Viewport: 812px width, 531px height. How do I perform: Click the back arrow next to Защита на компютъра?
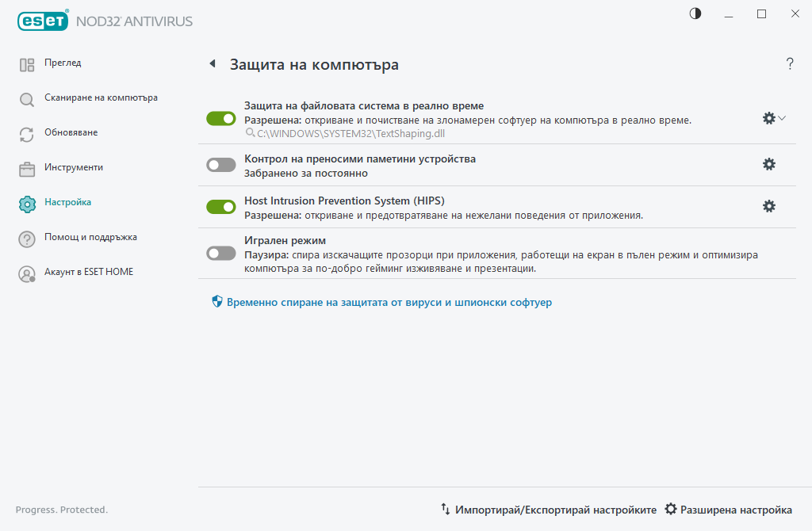(x=212, y=64)
